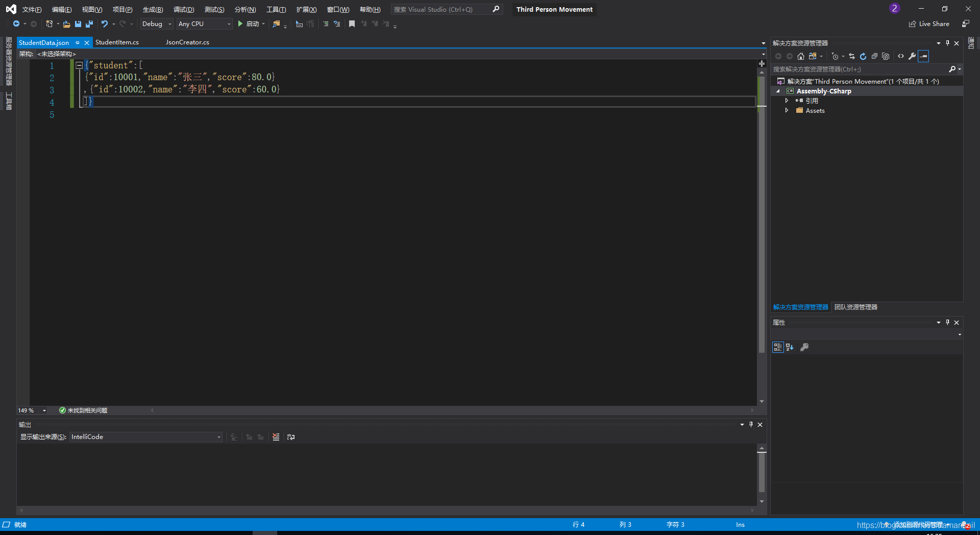The image size is (980, 535).
Task: Open Properties via the wrench icon
Action: [x=912, y=56]
